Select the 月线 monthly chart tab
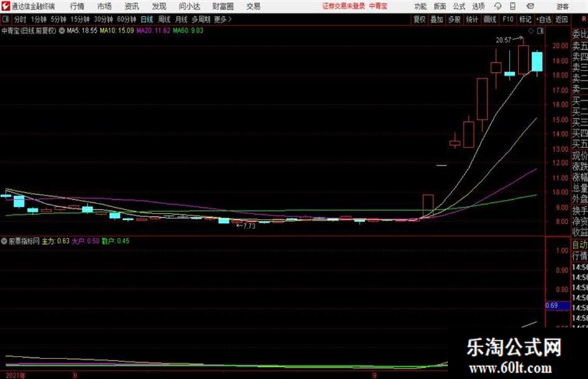Screen dimensions: 588x379 click(182, 19)
